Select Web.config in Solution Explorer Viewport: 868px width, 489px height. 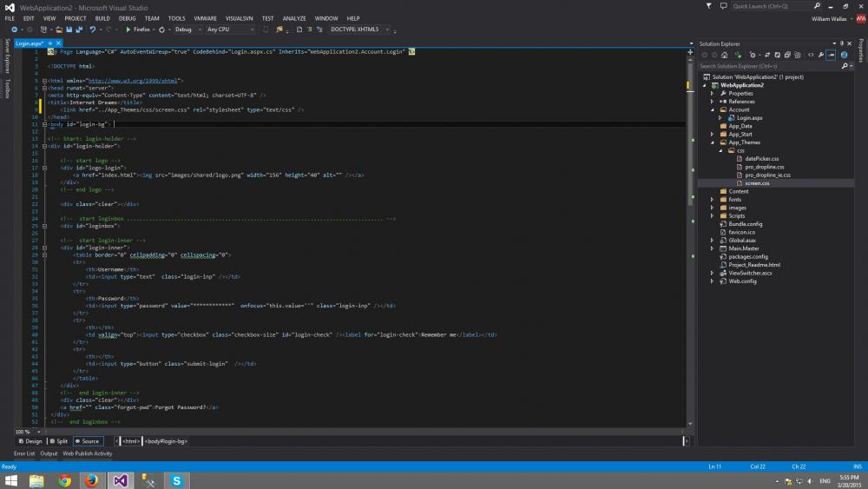(742, 281)
